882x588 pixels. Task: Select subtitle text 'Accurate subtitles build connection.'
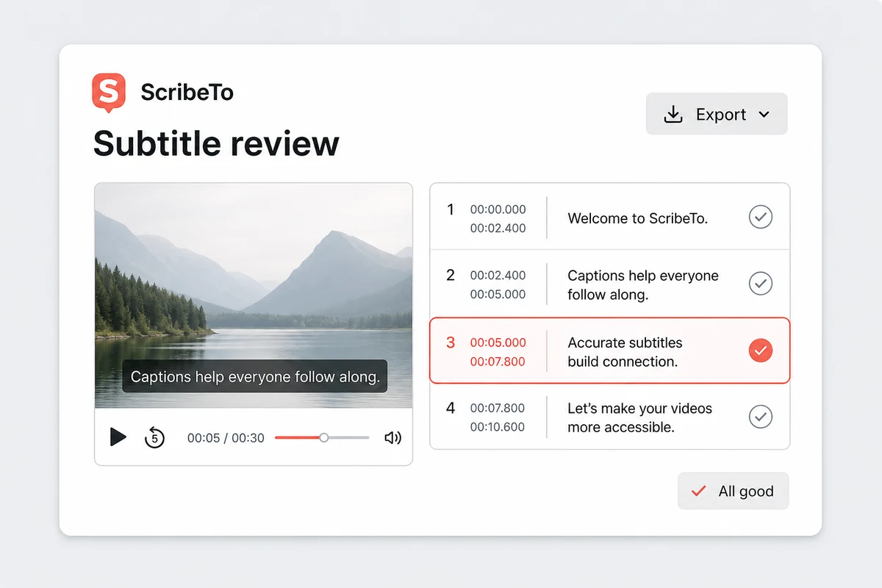point(625,352)
